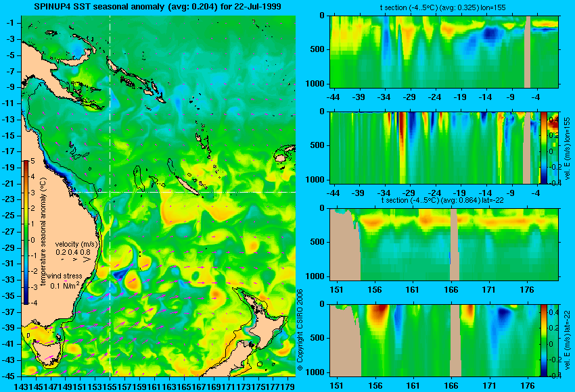Click the '156' tick under the lat=-22 temperature section
Image resolution: width=575 pixels, height=392 pixels.
point(374,290)
